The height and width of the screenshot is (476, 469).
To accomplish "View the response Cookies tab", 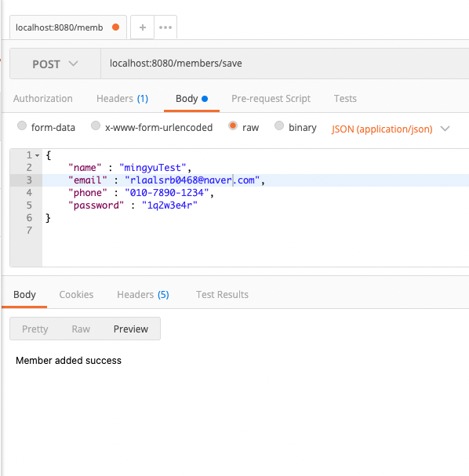I will [x=76, y=295].
